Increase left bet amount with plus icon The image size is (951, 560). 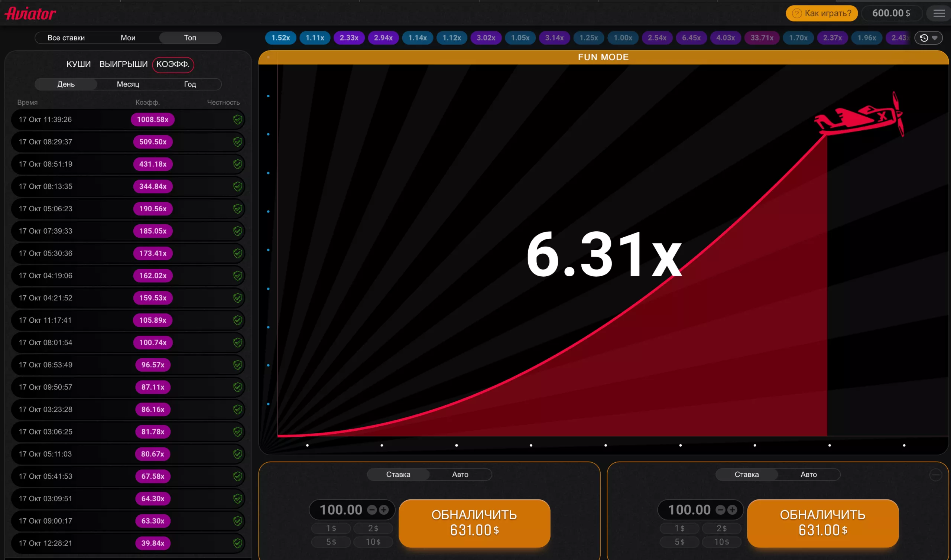[x=384, y=510]
